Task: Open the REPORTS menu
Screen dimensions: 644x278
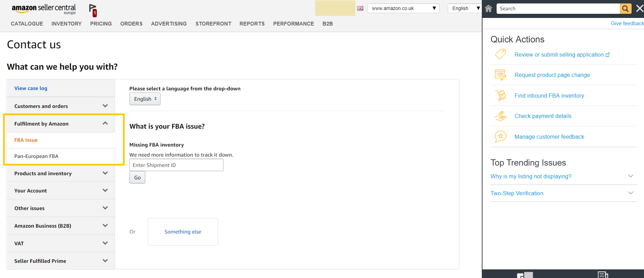Action: (252, 23)
